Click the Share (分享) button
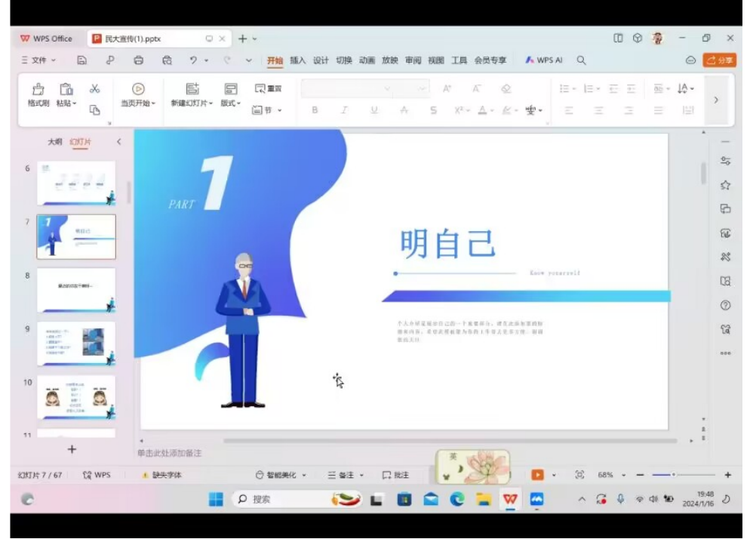Image resolution: width=756 pixels, height=539 pixels. click(719, 60)
